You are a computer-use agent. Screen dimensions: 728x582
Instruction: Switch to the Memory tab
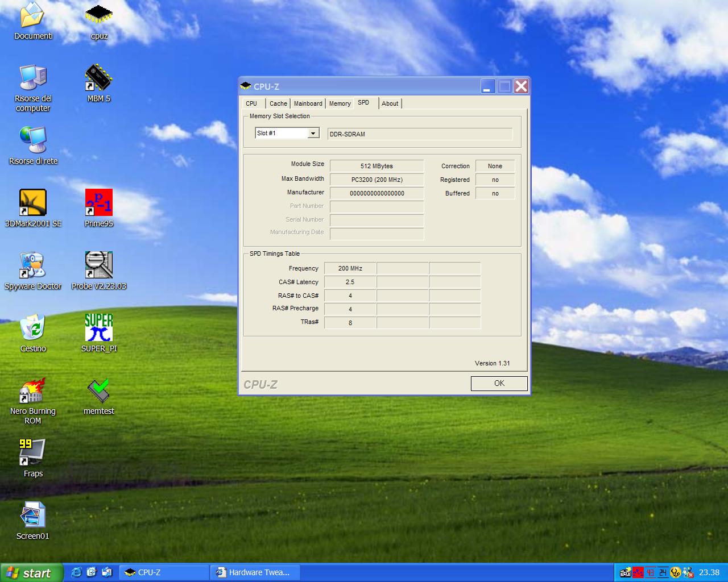click(x=340, y=103)
